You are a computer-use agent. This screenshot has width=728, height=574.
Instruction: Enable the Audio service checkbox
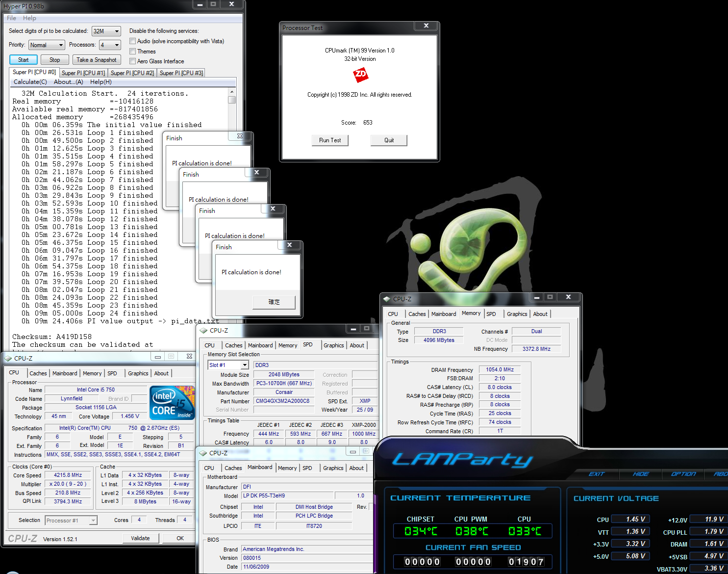(132, 41)
